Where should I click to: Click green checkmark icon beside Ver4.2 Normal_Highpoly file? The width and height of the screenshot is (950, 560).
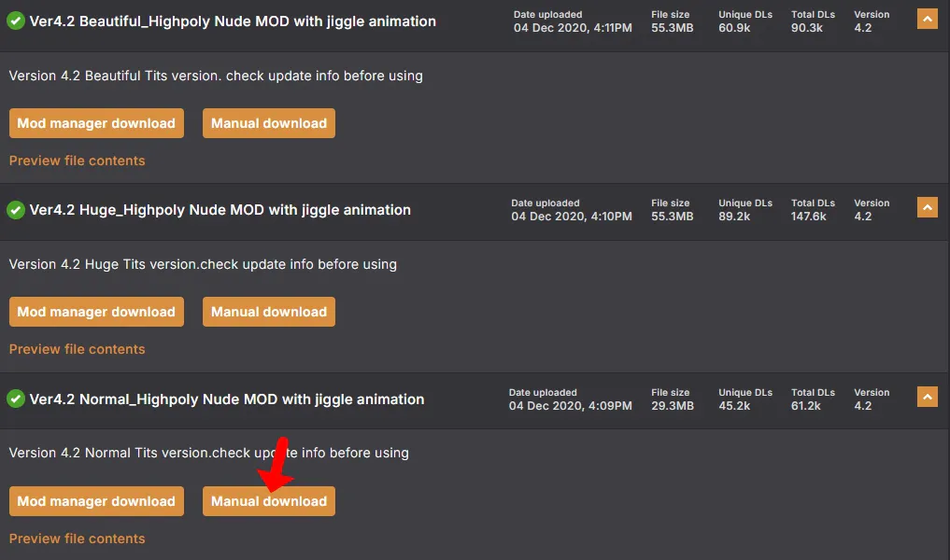(16, 399)
